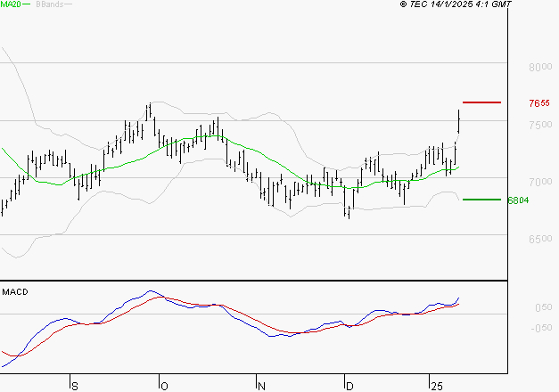This screenshot has height=392, width=559.
Task: Click the 8000 price axis label
Action: [540, 67]
